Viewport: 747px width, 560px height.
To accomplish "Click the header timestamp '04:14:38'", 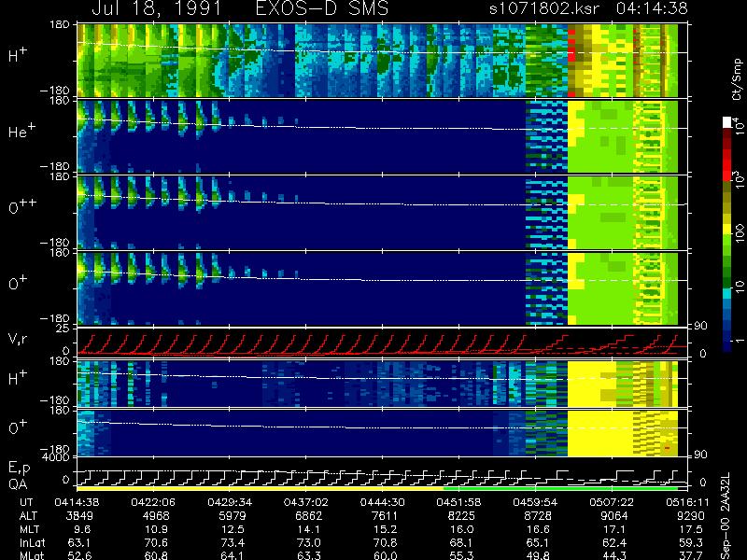I will click(x=652, y=8).
